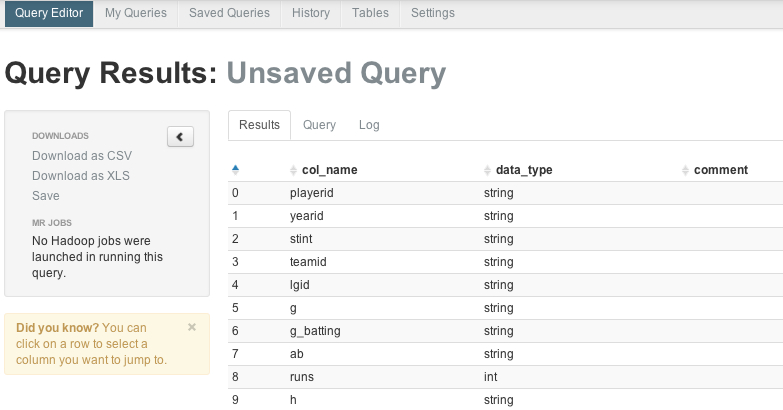783x410 pixels.
Task: Collapse the sidebar with the left arrow button
Action: coord(180,136)
